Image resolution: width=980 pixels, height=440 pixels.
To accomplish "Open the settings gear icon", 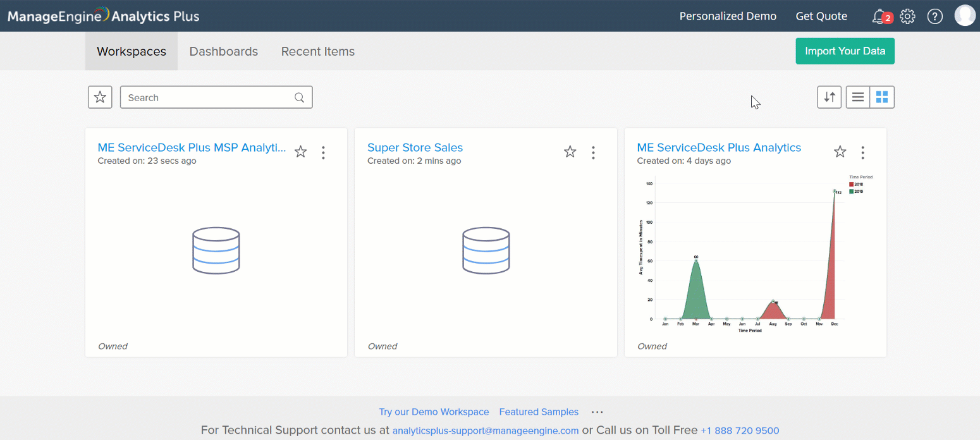I will pyautogui.click(x=907, y=16).
